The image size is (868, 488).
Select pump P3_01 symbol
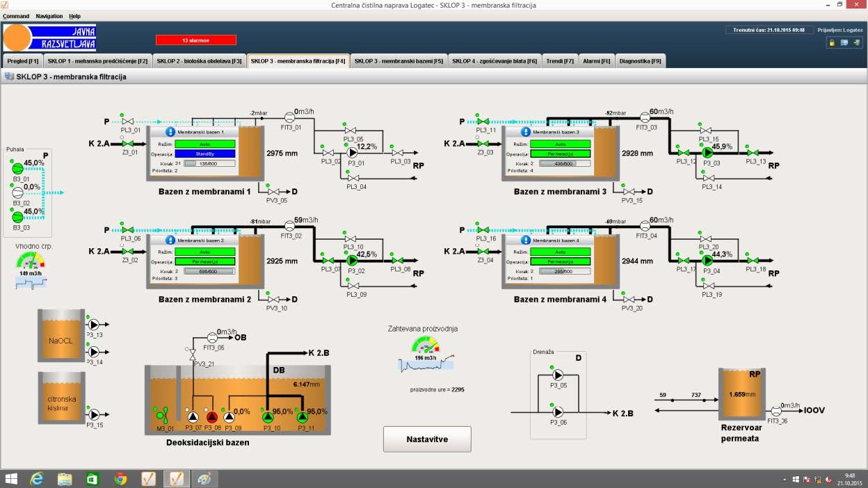point(352,152)
